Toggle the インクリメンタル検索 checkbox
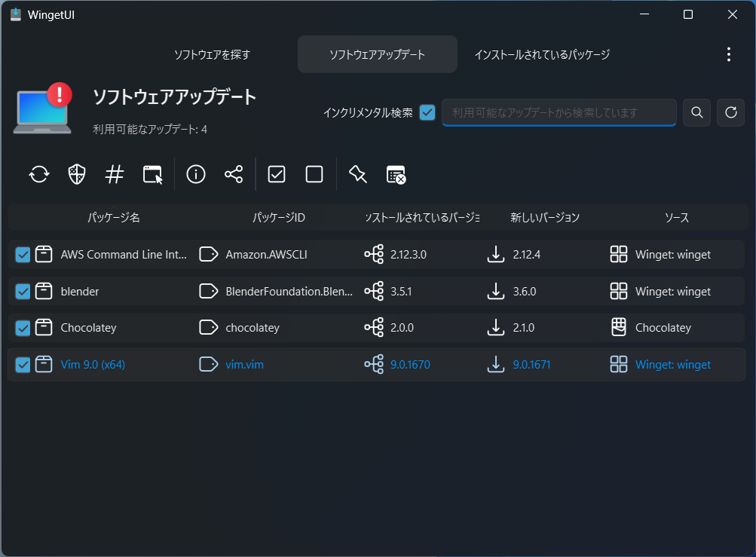The height and width of the screenshot is (557, 756). pyautogui.click(x=427, y=112)
